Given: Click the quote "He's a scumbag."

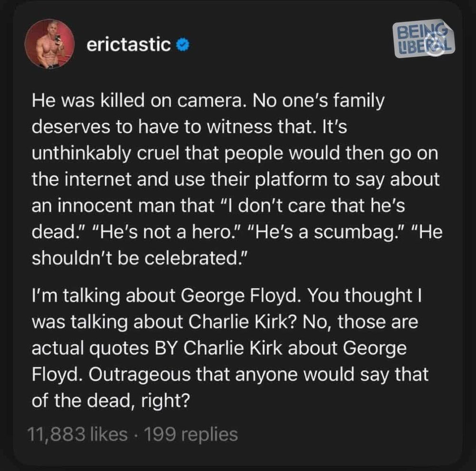Looking at the screenshot, I should pos(328,233).
